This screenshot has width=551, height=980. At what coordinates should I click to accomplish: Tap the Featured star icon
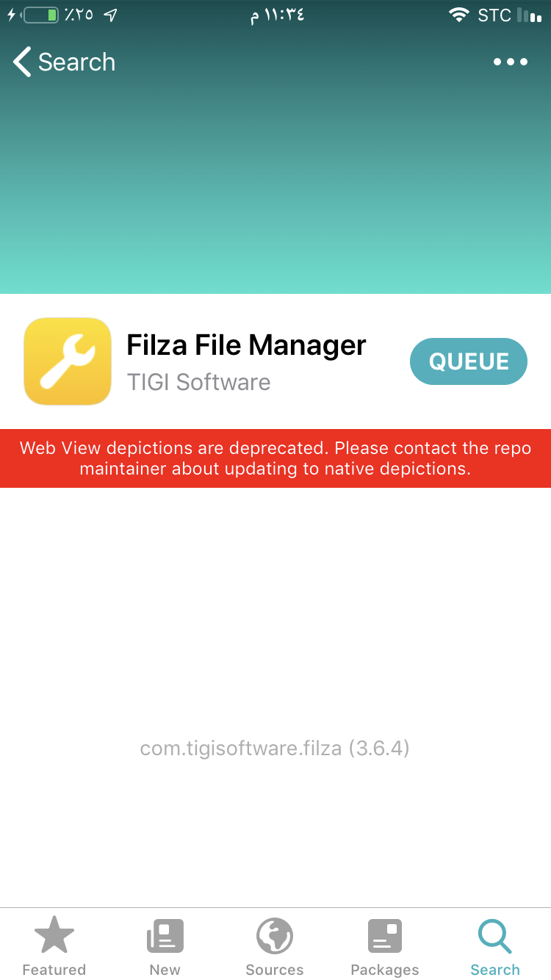tap(54, 935)
